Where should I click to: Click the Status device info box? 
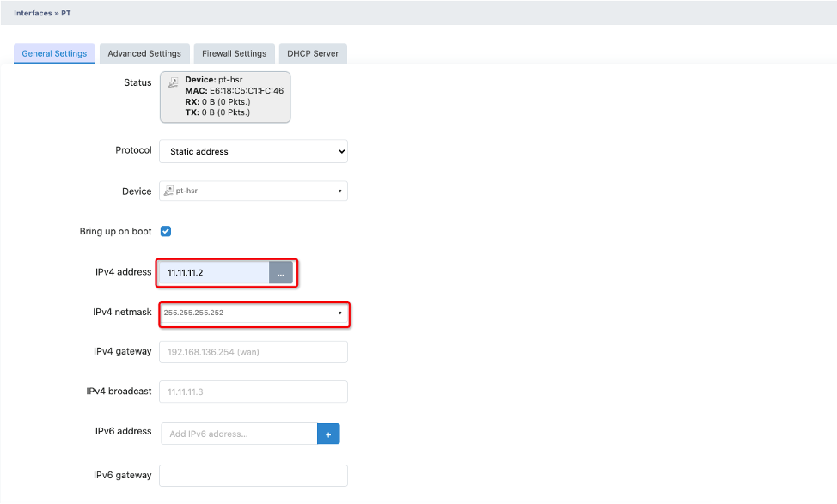(225, 96)
